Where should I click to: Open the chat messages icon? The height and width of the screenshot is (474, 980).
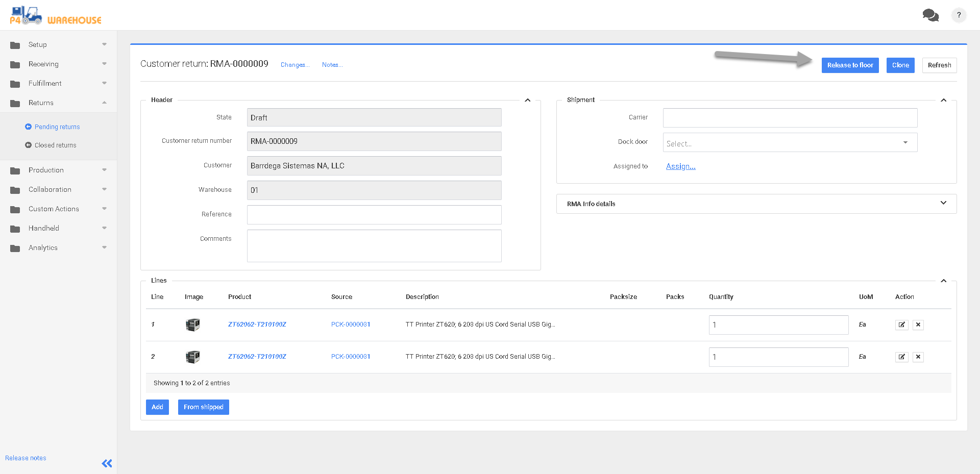(x=930, y=15)
